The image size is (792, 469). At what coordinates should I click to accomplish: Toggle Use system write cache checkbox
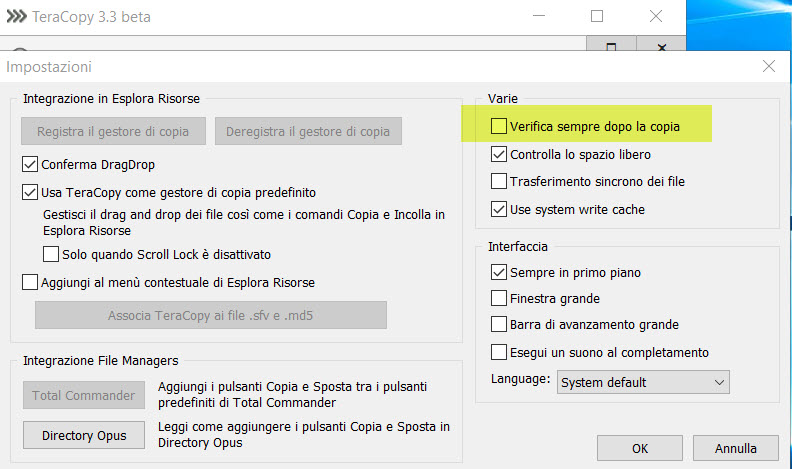click(499, 209)
